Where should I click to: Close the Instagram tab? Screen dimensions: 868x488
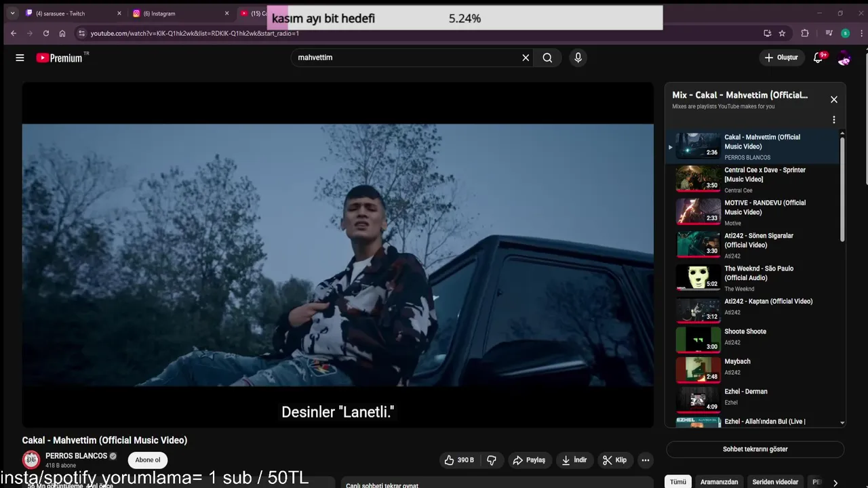point(226,13)
